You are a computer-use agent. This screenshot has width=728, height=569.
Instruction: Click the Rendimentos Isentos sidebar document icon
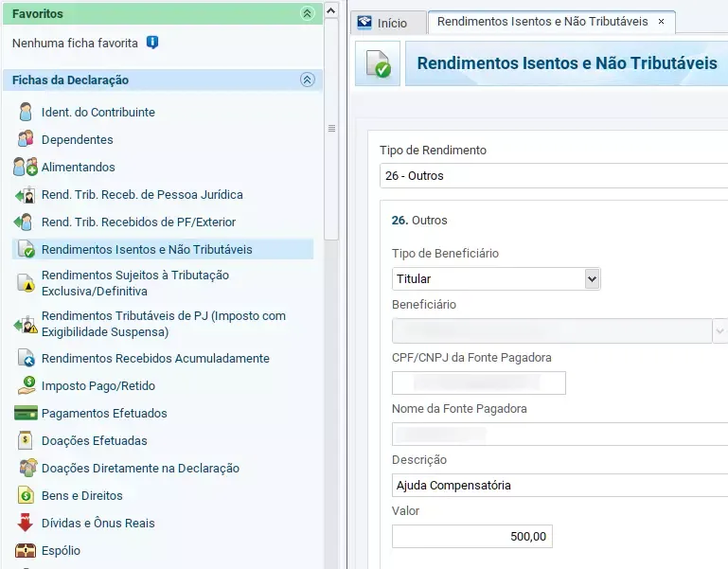click(x=26, y=249)
